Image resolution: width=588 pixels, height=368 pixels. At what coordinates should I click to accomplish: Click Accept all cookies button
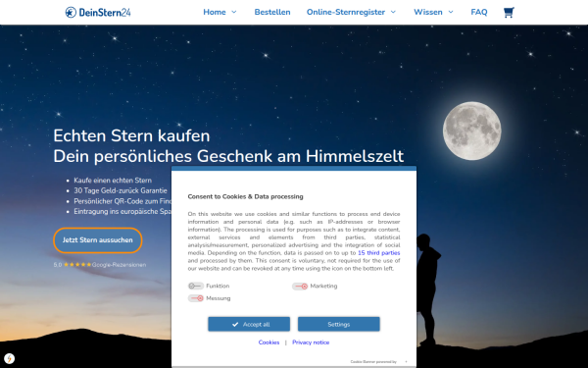point(249,324)
